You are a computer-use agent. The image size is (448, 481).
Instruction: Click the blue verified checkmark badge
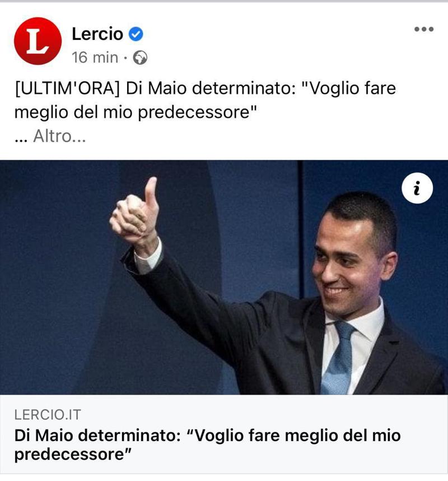pos(136,34)
